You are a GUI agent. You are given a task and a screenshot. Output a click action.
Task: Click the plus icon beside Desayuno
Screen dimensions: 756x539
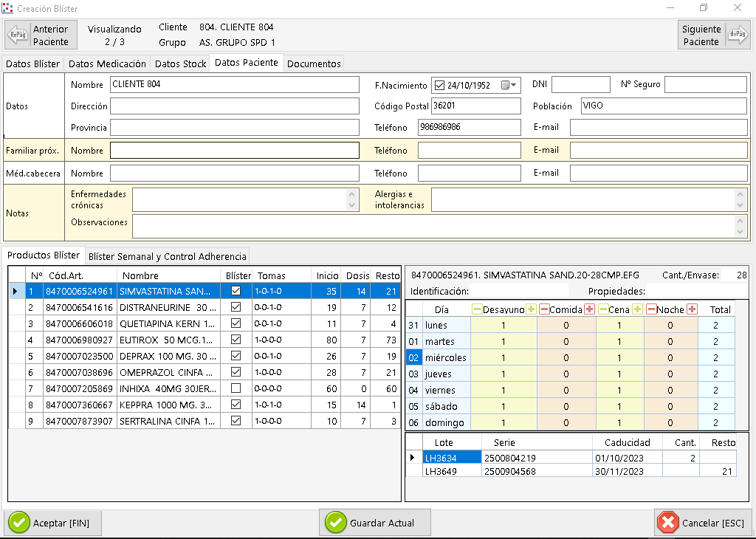tap(531, 309)
